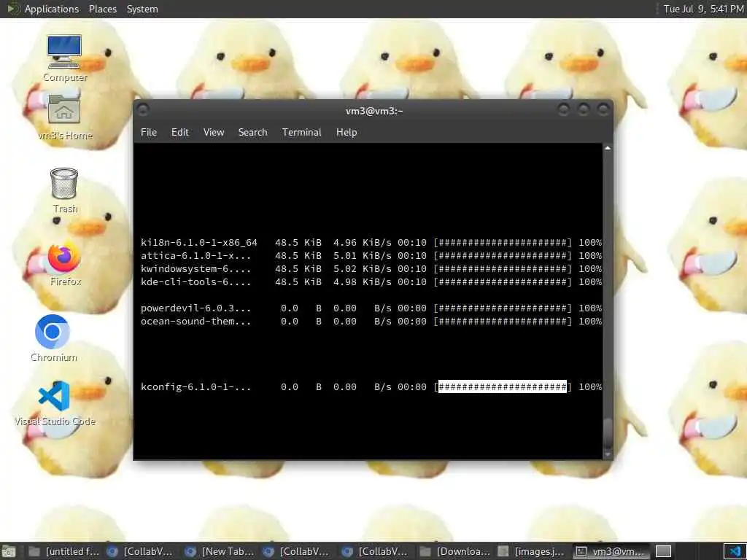This screenshot has width=747, height=560.
Task: Open the terminal File menu
Action: pyautogui.click(x=149, y=133)
